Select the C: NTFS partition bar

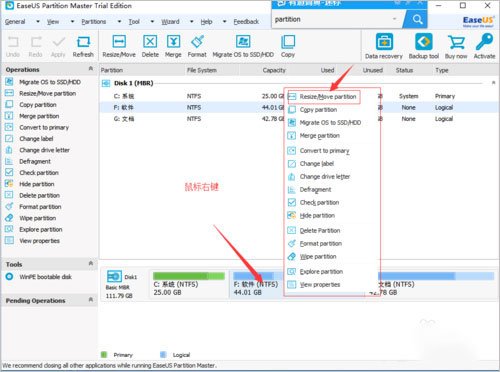(189, 284)
